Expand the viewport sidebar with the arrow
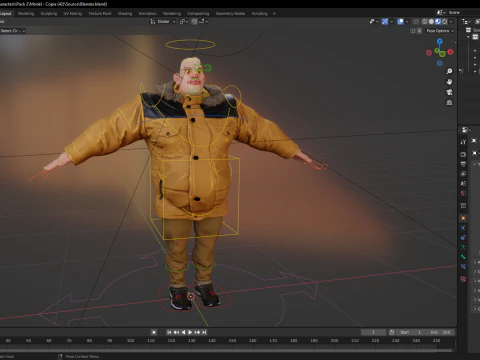This screenshot has height=360, width=480. [455, 42]
